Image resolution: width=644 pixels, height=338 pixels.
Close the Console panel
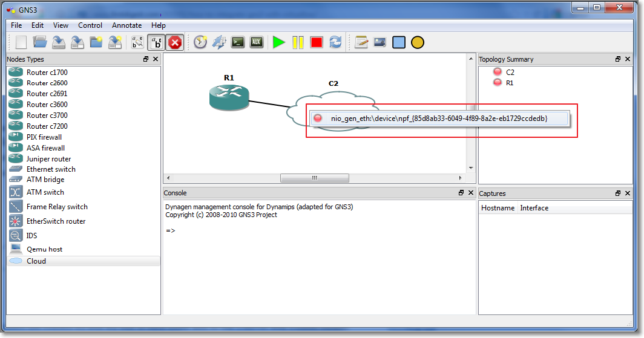click(x=471, y=193)
